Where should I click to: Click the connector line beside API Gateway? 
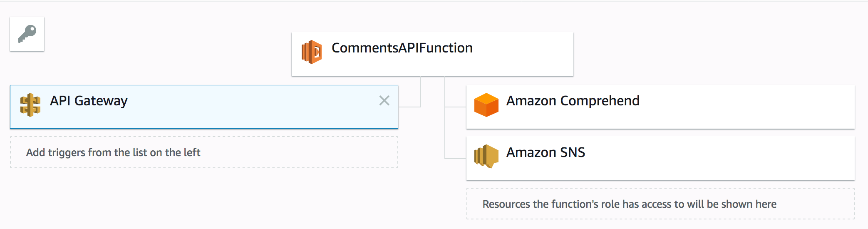click(409, 107)
